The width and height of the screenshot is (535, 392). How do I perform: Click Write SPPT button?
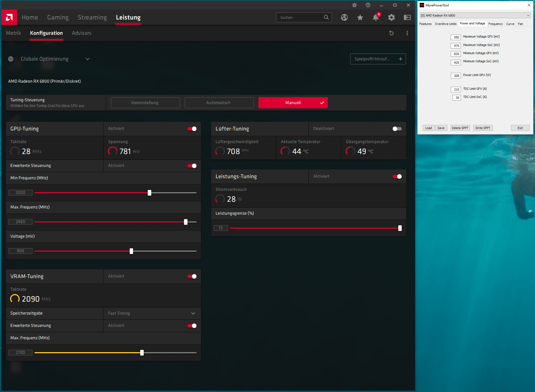pyautogui.click(x=483, y=128)
